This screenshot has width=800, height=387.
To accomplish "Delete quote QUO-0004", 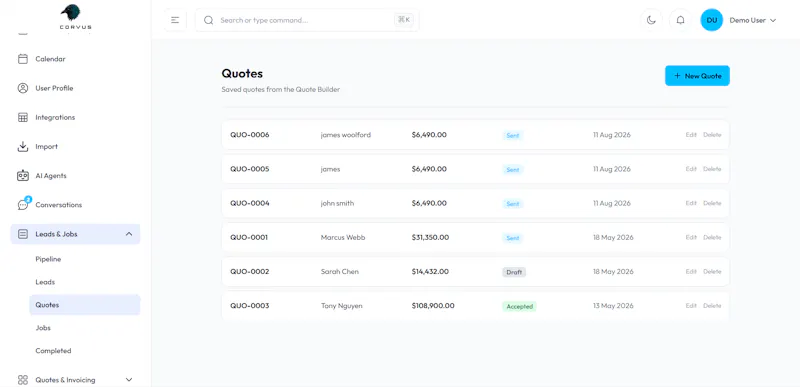I will point(712,203).
